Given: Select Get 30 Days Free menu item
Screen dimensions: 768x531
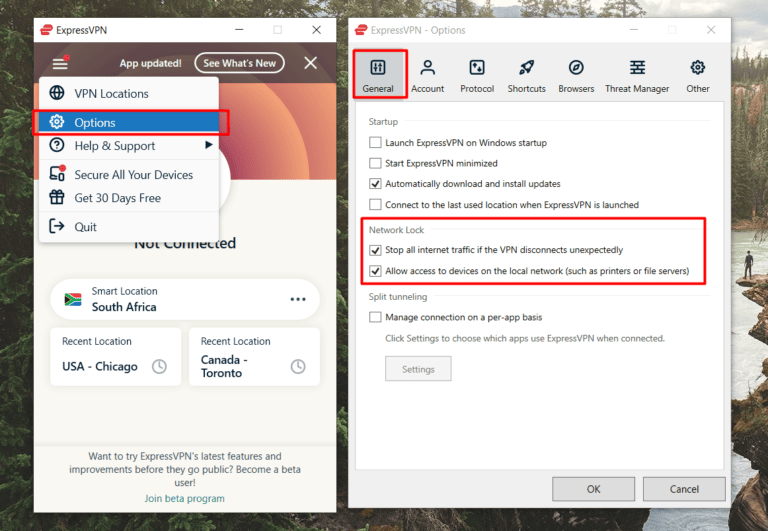Looking at the screenshot, I should (x=128, y=198).
